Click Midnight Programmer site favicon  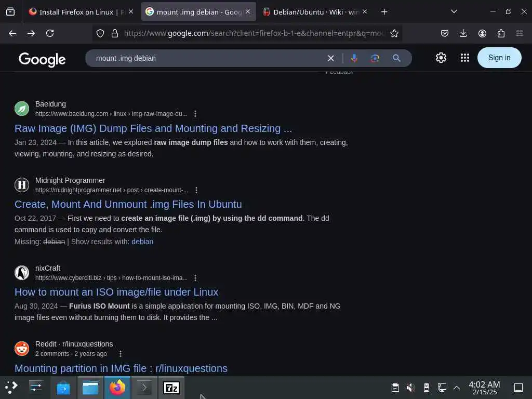[x=22, y=185]
